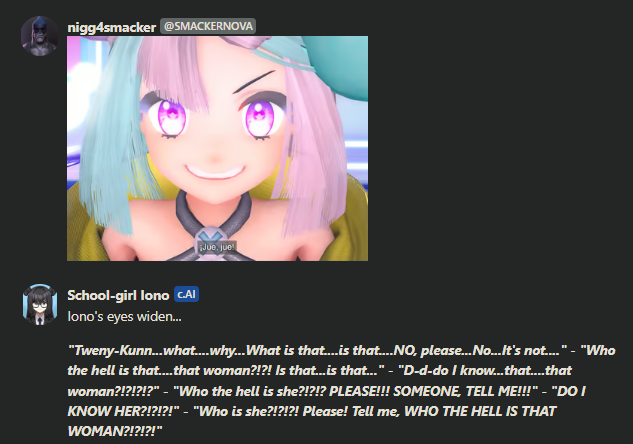Screen dimensions: 633x444
Task: Click the blue c.AI bot badge
Action: pyautogui.click(x=187, y=294)
